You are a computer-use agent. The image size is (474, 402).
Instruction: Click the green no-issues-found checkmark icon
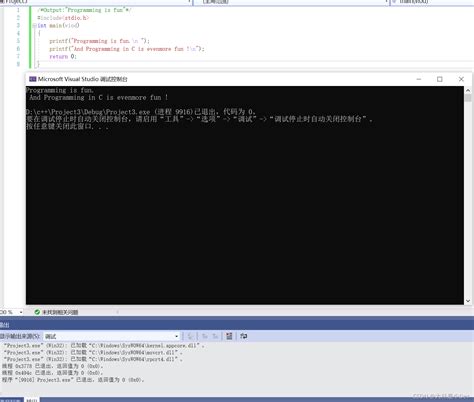37,312
